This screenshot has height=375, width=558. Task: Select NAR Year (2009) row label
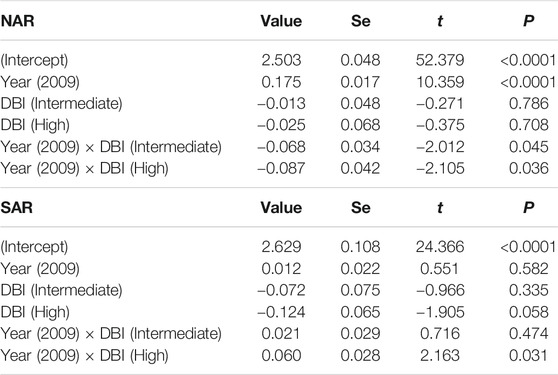click(40, 82)
